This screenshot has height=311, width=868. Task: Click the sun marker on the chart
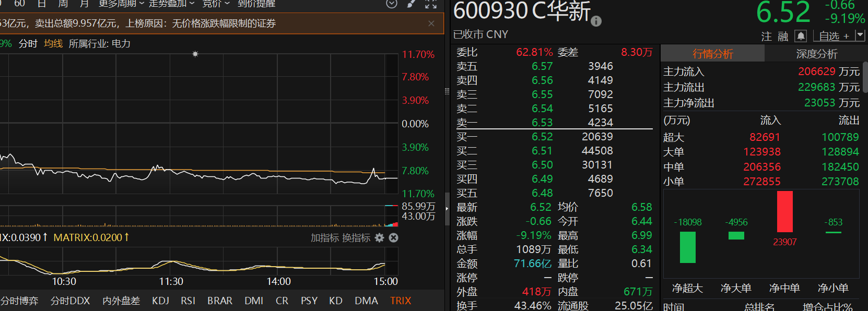pos(195,54)
